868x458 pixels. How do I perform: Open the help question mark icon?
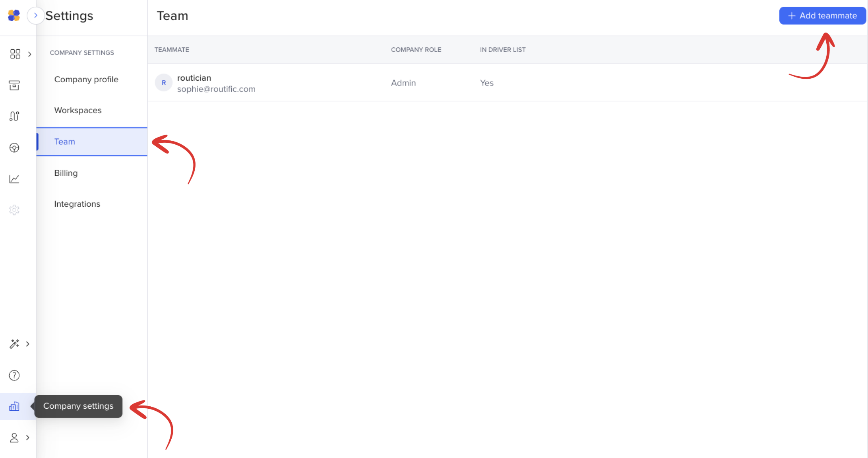click(14, 375)
